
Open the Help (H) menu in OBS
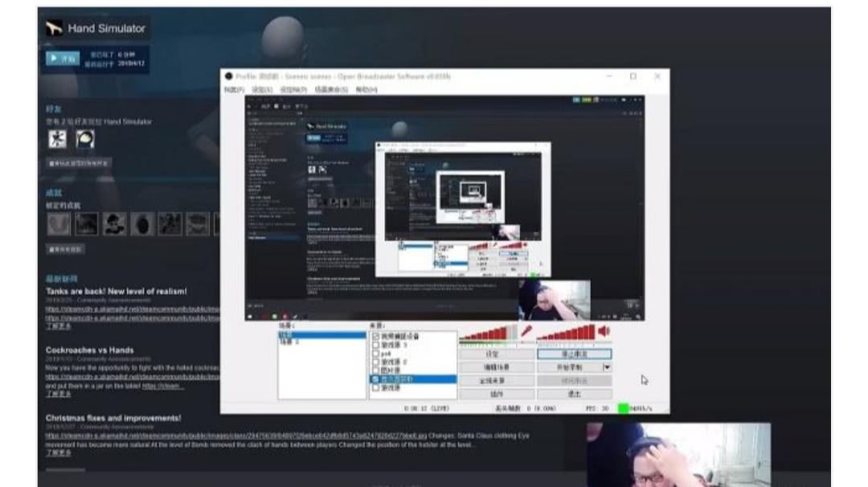click(x=366, y=90)
